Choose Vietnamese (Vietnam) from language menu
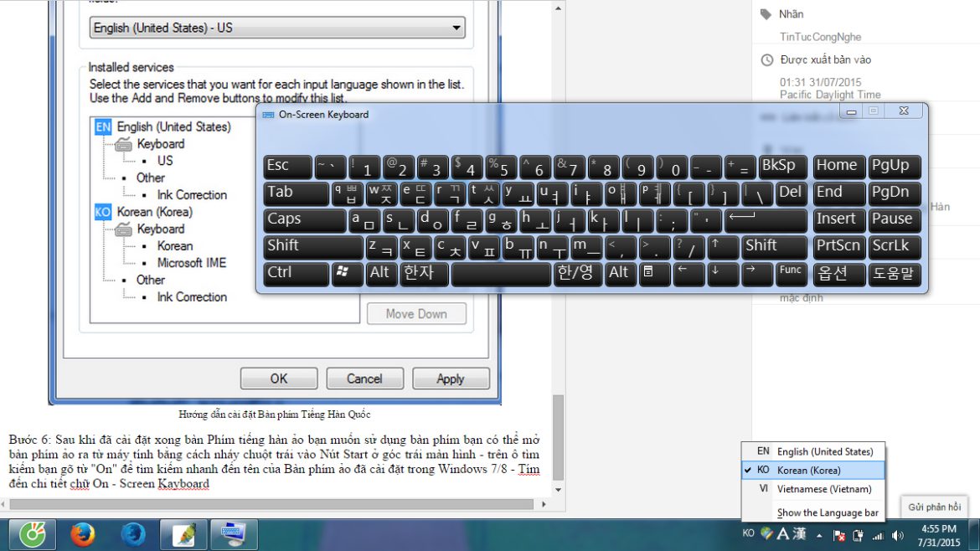980x551 pixels. click(823, 489)
